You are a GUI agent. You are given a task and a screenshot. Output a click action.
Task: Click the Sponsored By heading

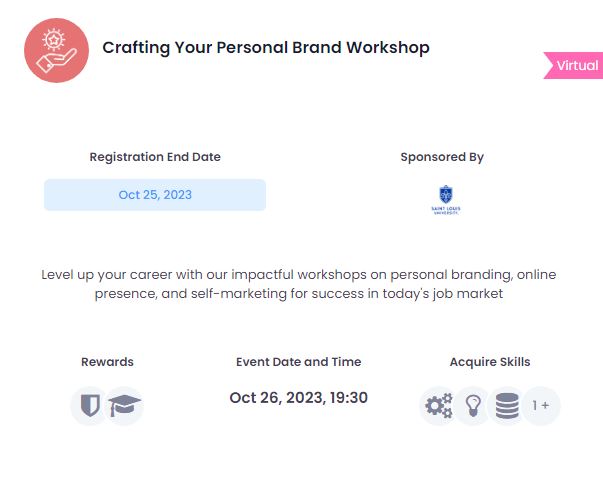[x=442, y=157]
